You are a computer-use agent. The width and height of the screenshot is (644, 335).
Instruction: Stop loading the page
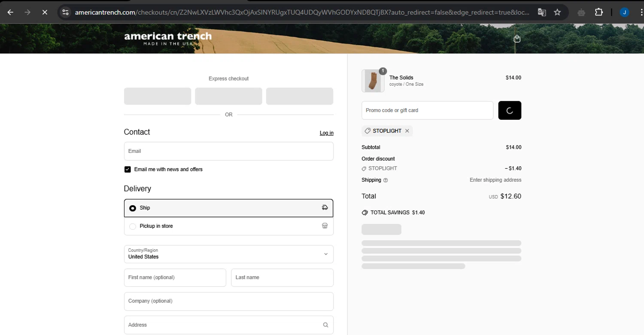click(x=45, y=12)
